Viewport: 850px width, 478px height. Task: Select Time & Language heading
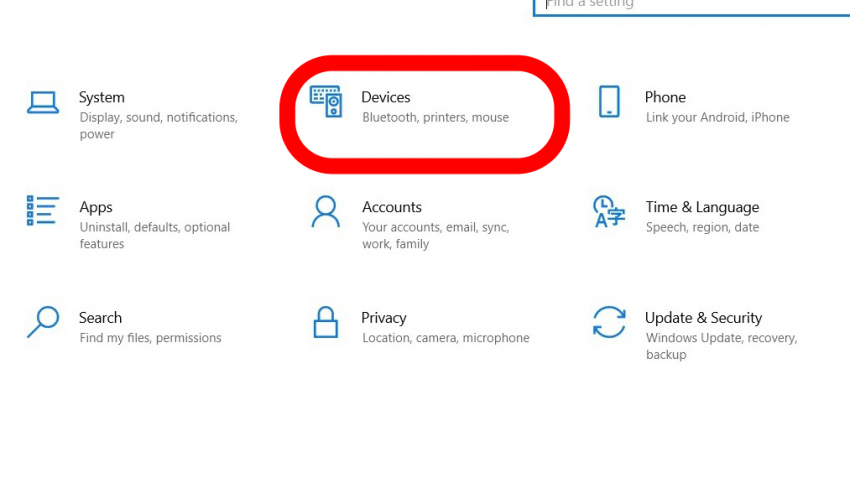(702, 208)
